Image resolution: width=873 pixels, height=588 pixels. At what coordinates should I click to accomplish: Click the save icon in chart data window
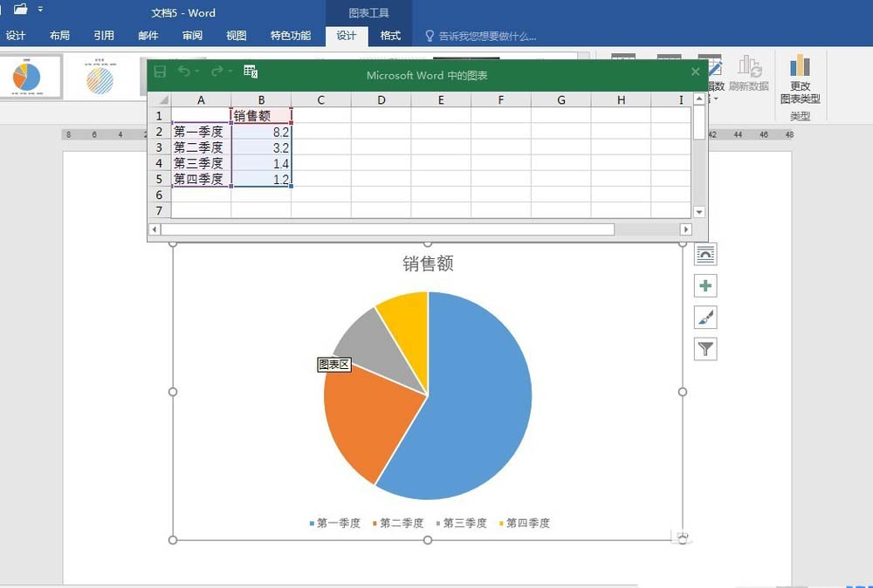point(160,72)
